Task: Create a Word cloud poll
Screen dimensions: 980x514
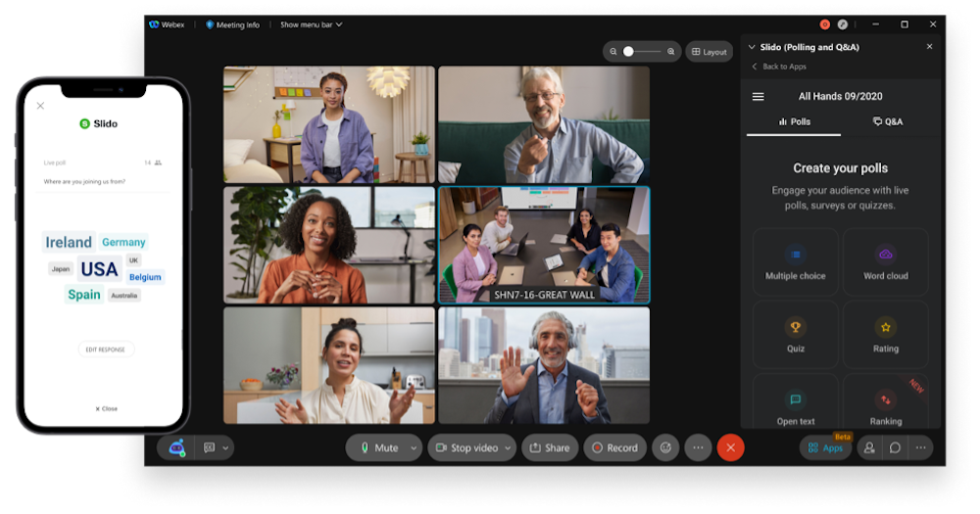Action: tap(886, 262)
